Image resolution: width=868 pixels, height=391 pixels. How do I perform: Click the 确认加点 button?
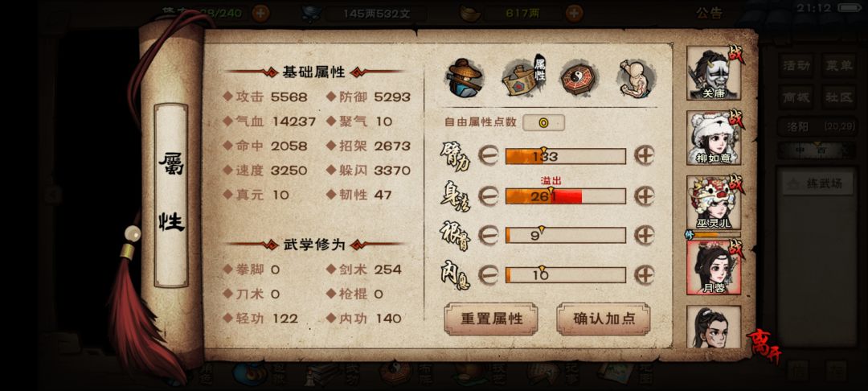pos(604,319)
